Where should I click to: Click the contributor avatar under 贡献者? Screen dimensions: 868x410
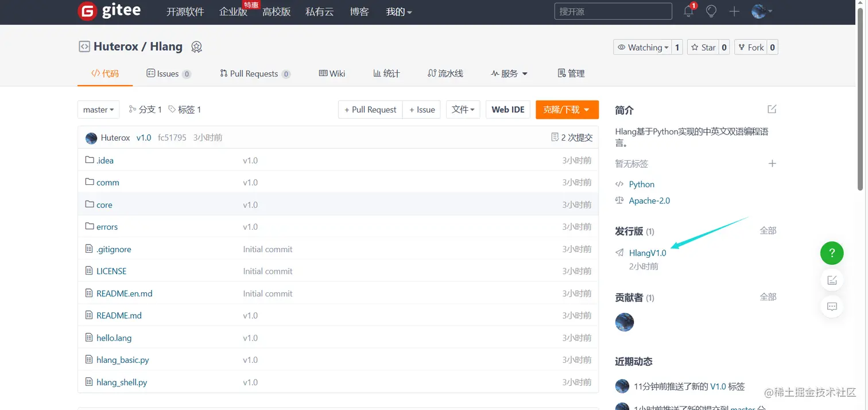(x=625, y=322)
